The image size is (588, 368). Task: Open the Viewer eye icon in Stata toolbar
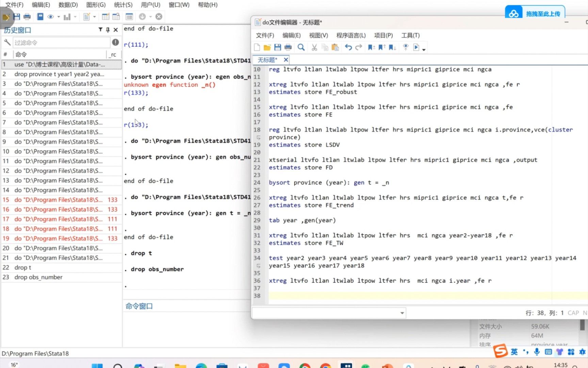50,16
